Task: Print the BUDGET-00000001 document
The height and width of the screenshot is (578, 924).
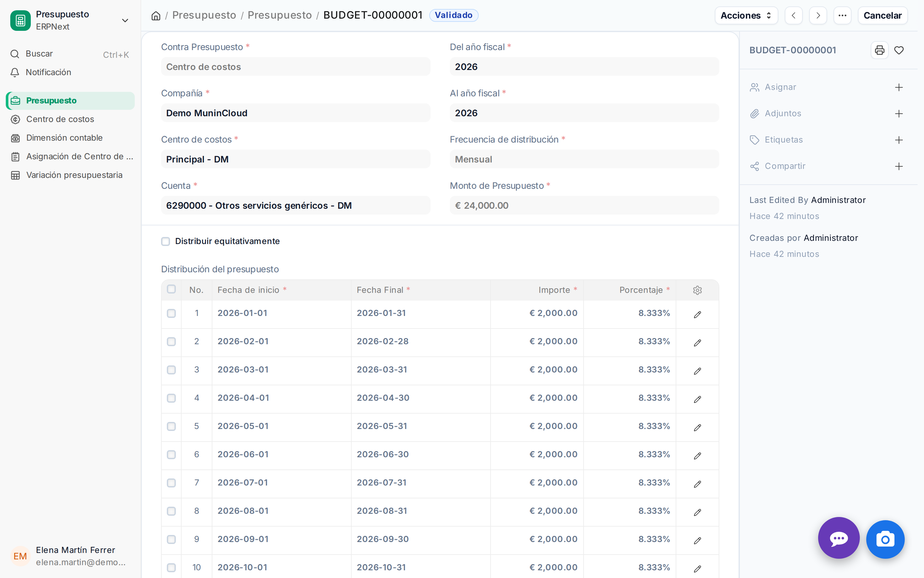Action: tap(879, 50)
